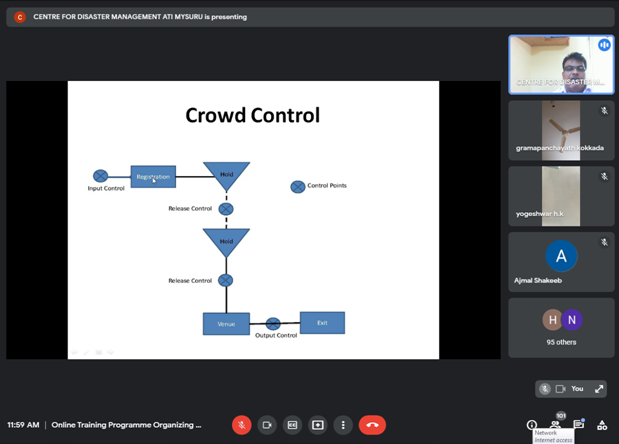Click the speaking indicator on presenter tile
The height and width of the screenshot is (444, 619).
604,45
